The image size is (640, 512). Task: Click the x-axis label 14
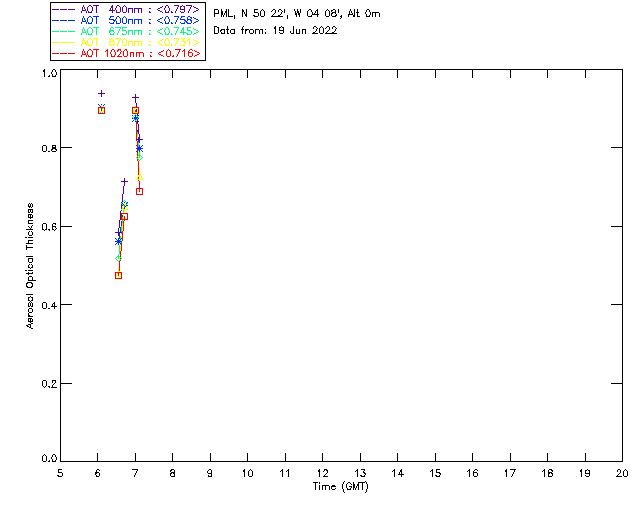pos(398,473)
